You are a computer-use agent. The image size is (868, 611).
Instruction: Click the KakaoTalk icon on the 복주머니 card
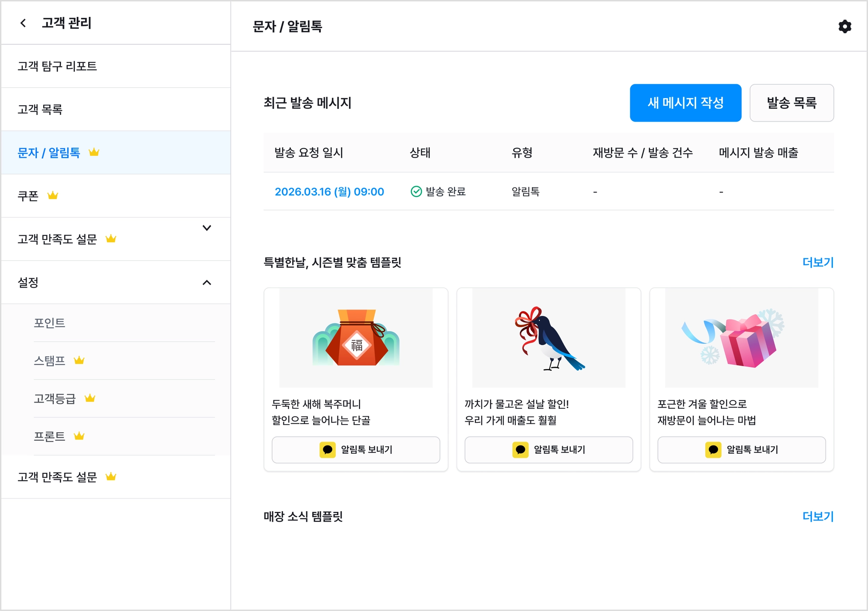pos(327,450)
